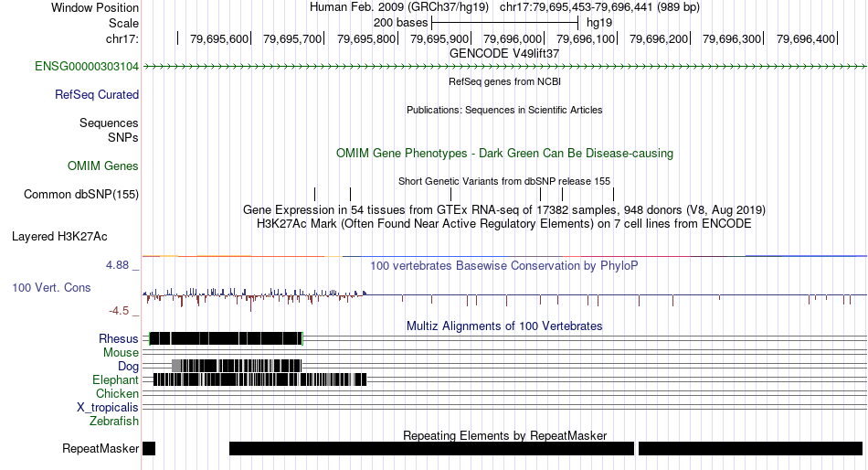Open the H3K27Ac Mark ENCODE track title
The height and width of the screenshot is (470, 868).
coord(504,224)
